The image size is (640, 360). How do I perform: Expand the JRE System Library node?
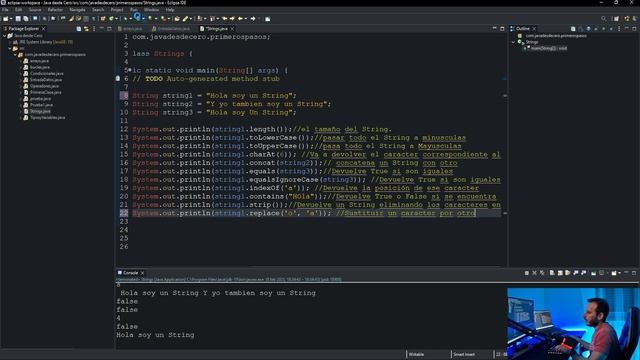pos(10,42)
